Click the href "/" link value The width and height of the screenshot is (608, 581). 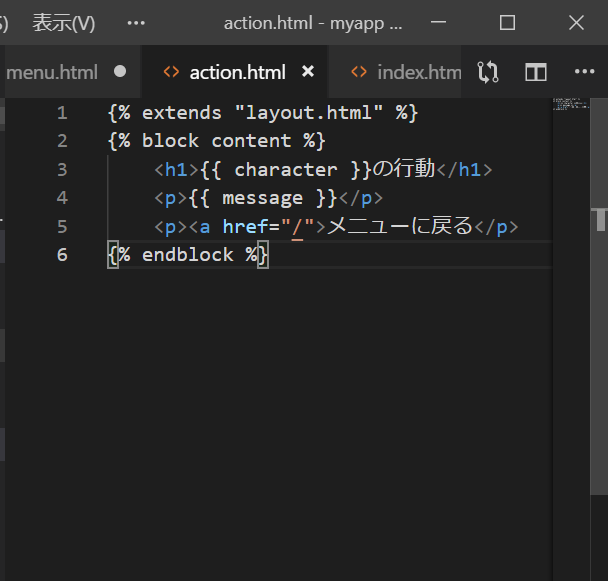click(x=296, y=226)
